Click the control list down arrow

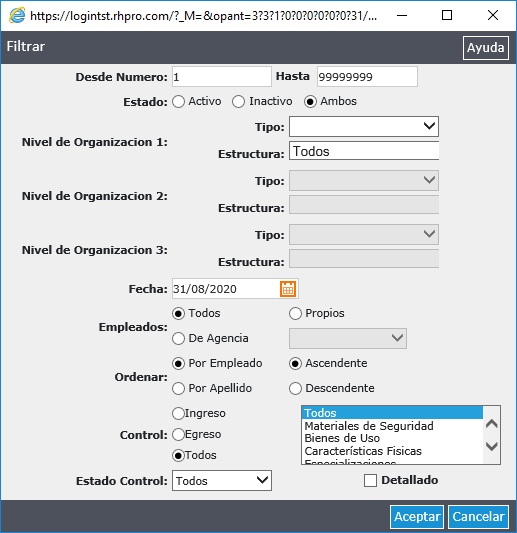(x=492, y=446)
